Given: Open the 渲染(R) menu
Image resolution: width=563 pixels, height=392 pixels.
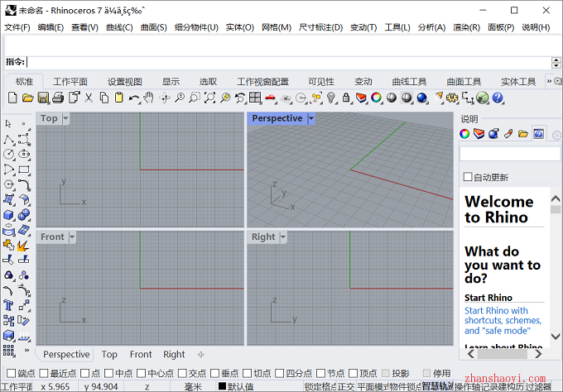Looking at the screenshot, I should [466, 27].
